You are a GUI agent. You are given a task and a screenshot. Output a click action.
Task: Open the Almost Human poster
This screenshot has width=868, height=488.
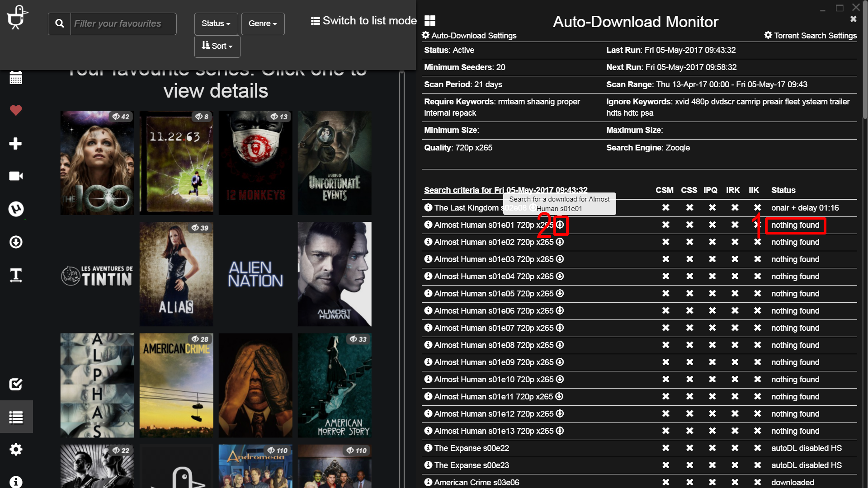click(335, 274)
